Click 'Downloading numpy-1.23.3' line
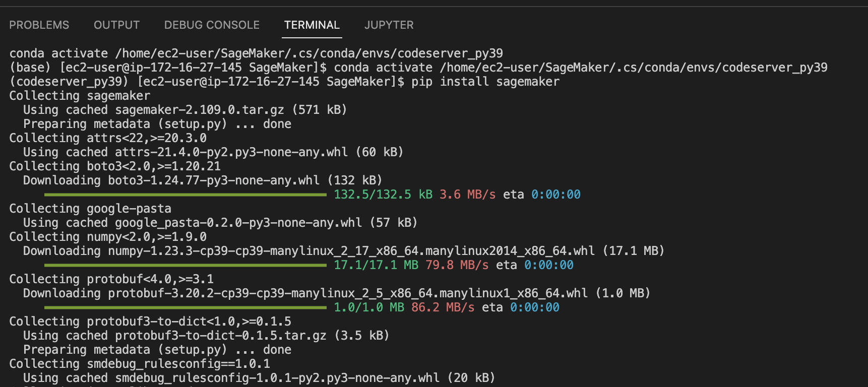Image resolution: width=868 pixels, height=387 pixels. (x=344, y=251)
